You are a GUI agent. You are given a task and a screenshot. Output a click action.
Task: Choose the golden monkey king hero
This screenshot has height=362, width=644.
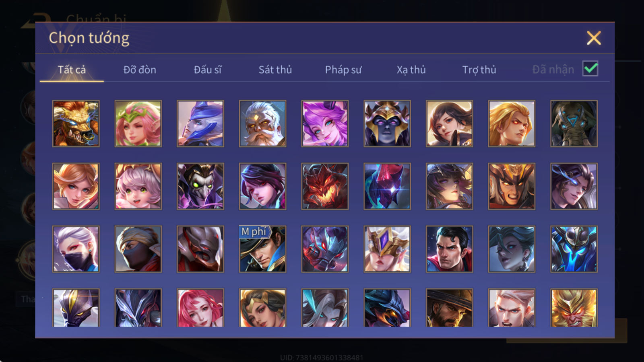(574, 308)
